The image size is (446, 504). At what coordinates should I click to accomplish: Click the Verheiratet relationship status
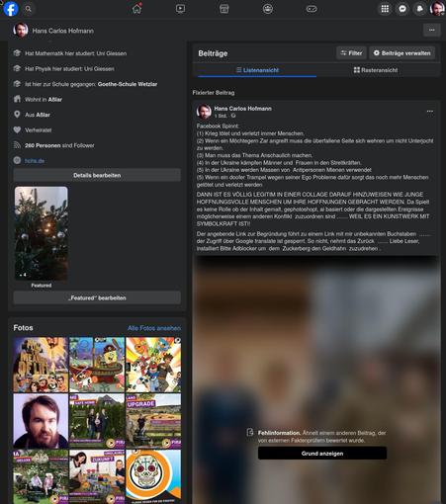coord(39,130)
